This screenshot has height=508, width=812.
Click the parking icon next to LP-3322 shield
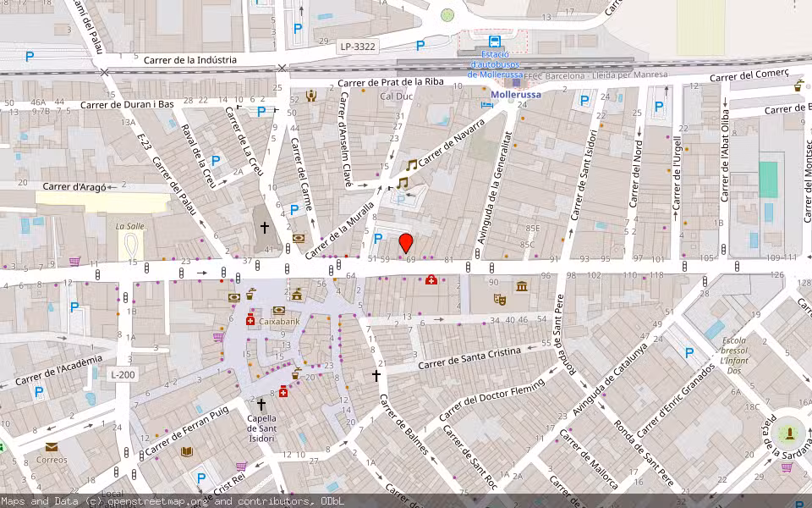(420, 45)
